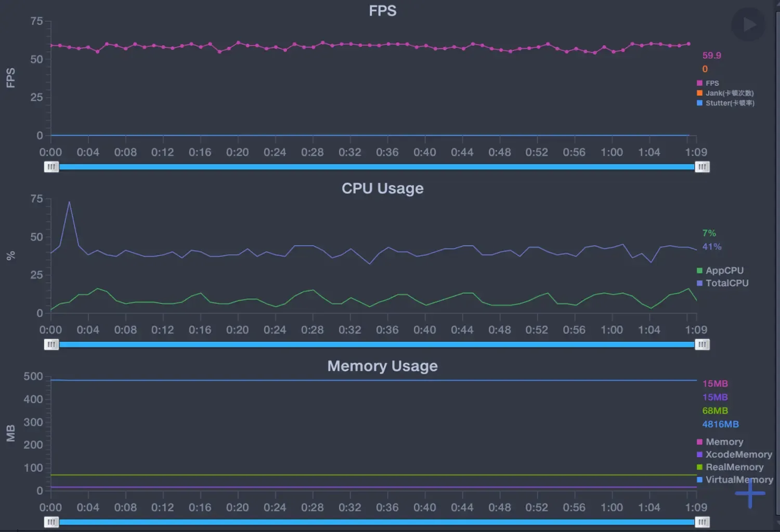Click the CPU Usage right range handle

[702, 344]
